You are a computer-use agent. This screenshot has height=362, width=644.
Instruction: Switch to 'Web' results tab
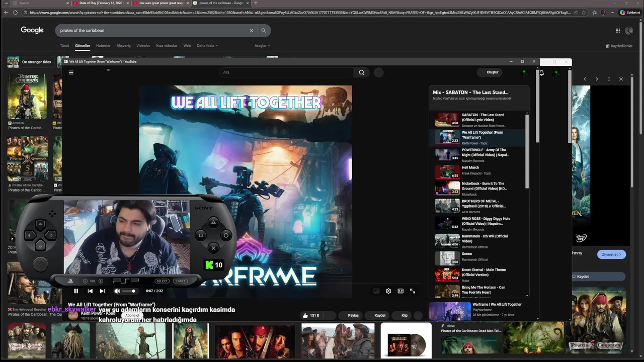(x=187, y=46)
